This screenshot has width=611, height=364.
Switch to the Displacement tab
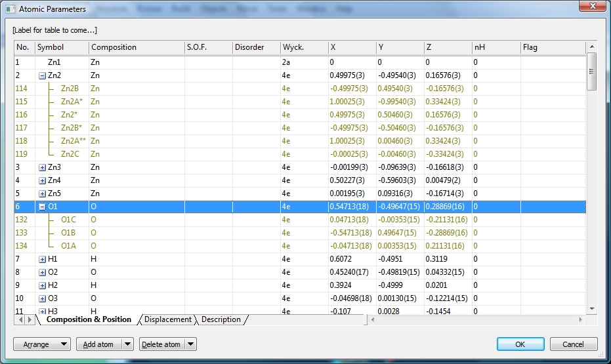click(x=168, y=319)
